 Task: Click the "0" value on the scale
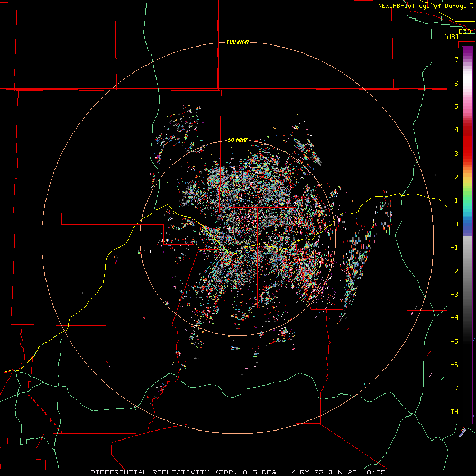456,224
